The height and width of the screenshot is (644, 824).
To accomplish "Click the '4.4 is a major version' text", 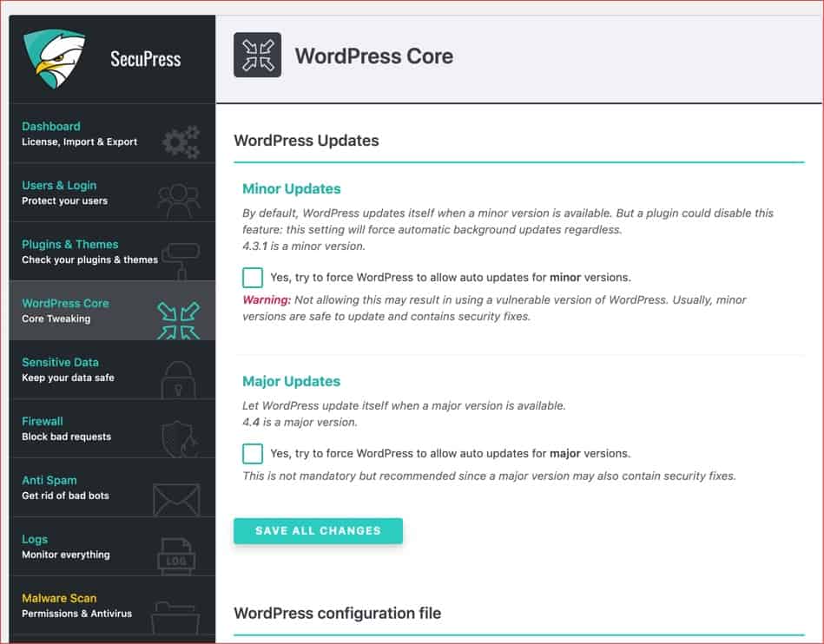I will [x=300, y=422].
